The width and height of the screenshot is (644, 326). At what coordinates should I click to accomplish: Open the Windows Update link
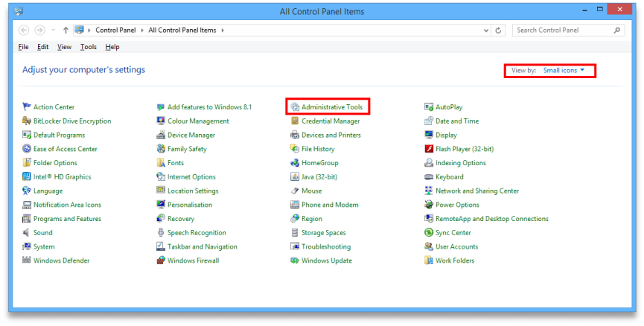326,261
